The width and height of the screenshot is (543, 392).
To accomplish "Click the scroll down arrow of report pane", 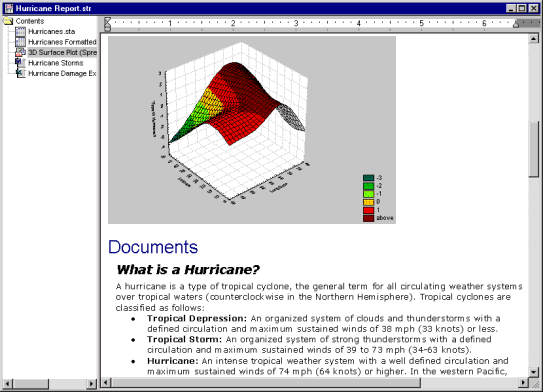I will click(534, 372).
